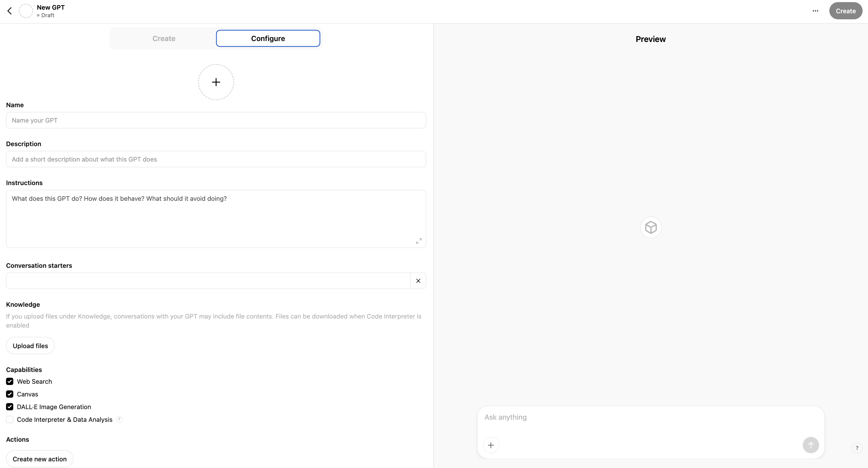This screenshot has width=868, height=468.
Task: Turn off DALL·E Image Generation
Action: 9,407
